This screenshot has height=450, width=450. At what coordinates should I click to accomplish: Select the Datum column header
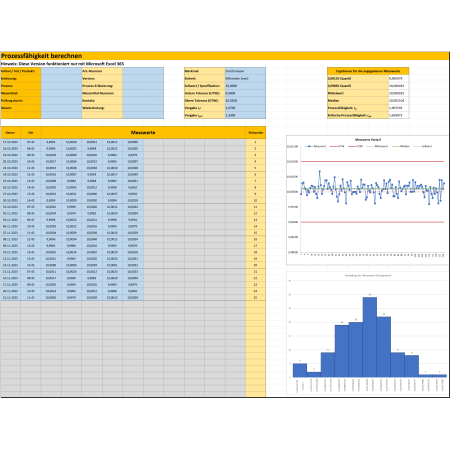[11, 132]
